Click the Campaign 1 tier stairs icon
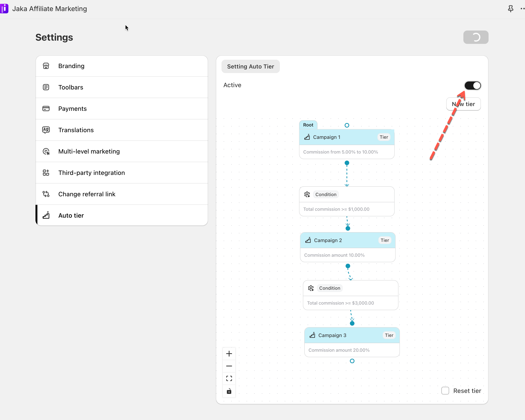 click(x=307, y=137)
